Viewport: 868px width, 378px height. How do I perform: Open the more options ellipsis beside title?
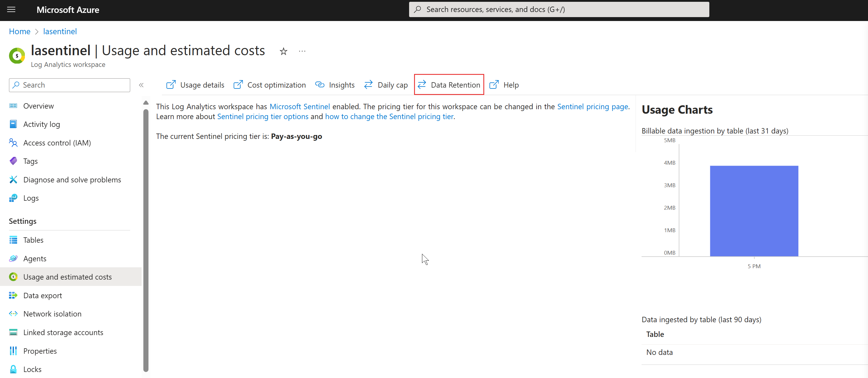(x=302, y=51)
